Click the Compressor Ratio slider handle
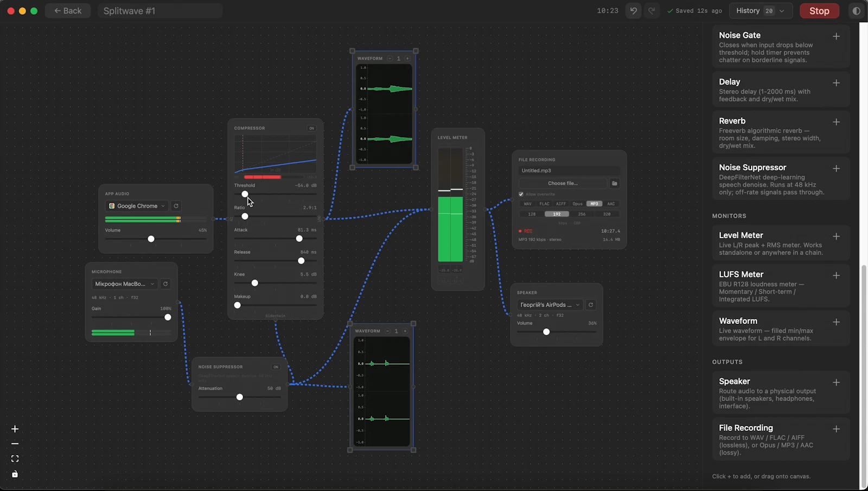The height and width of the screenshot is (491, 868). (245, 216)
